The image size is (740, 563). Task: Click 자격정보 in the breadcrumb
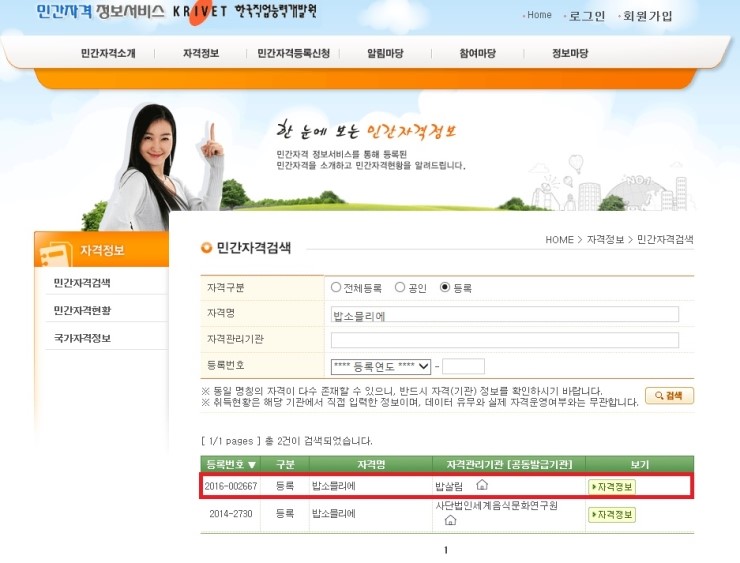pos(605,240)
